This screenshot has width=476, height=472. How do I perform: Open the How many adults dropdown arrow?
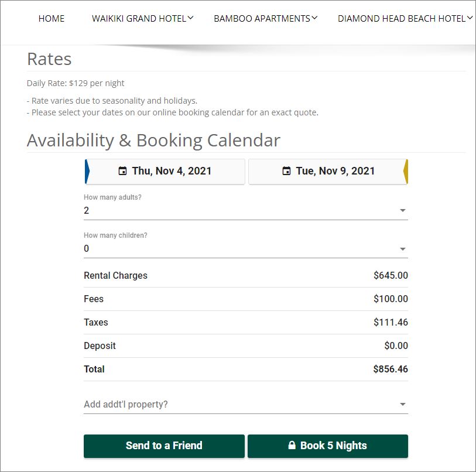coord(403,210)
